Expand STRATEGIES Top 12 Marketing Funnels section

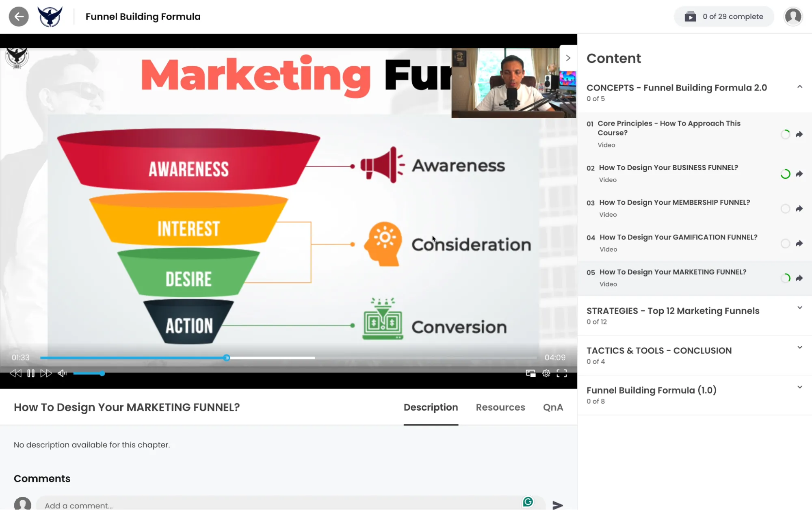pos(799,307)
